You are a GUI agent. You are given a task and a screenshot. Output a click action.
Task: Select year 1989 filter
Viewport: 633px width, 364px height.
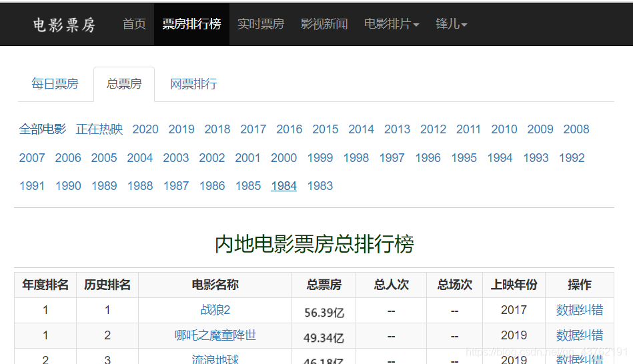tap(104, 186)
